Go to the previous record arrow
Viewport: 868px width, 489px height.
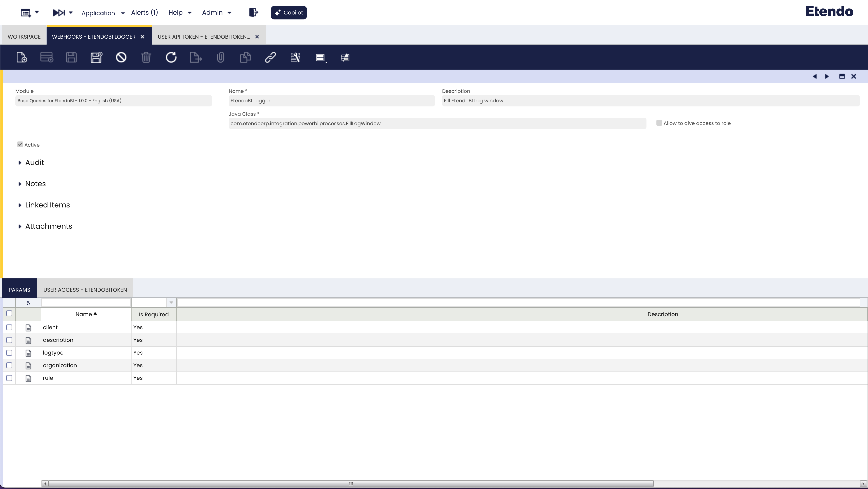[815, 76]
